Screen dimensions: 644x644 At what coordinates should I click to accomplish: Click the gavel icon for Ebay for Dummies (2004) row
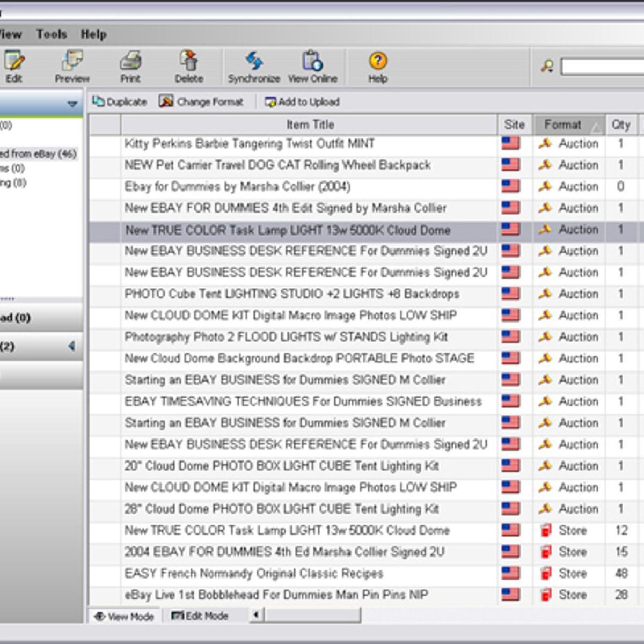545,186
